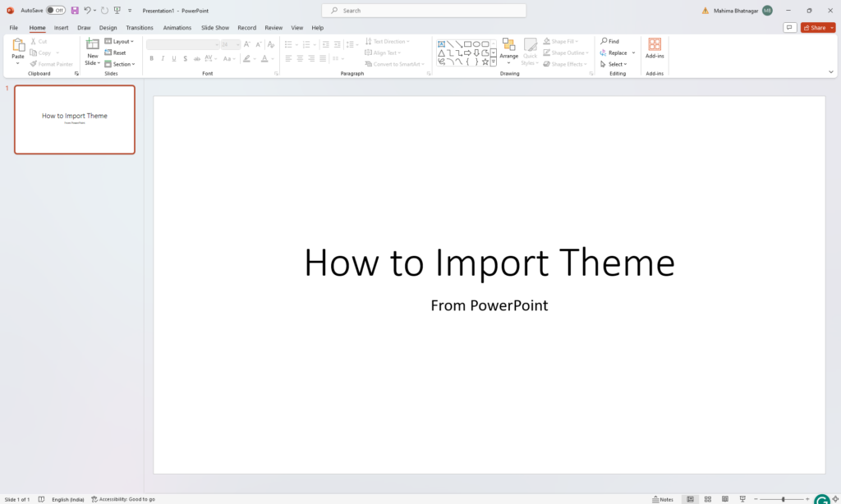Open Reading View

[724, 498]
